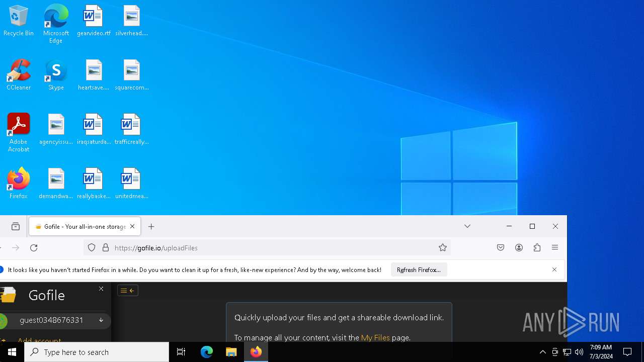Select the demandwa desktop file
Image resolution: width=644 pixels, height=362 pixels.
(56, 184)
